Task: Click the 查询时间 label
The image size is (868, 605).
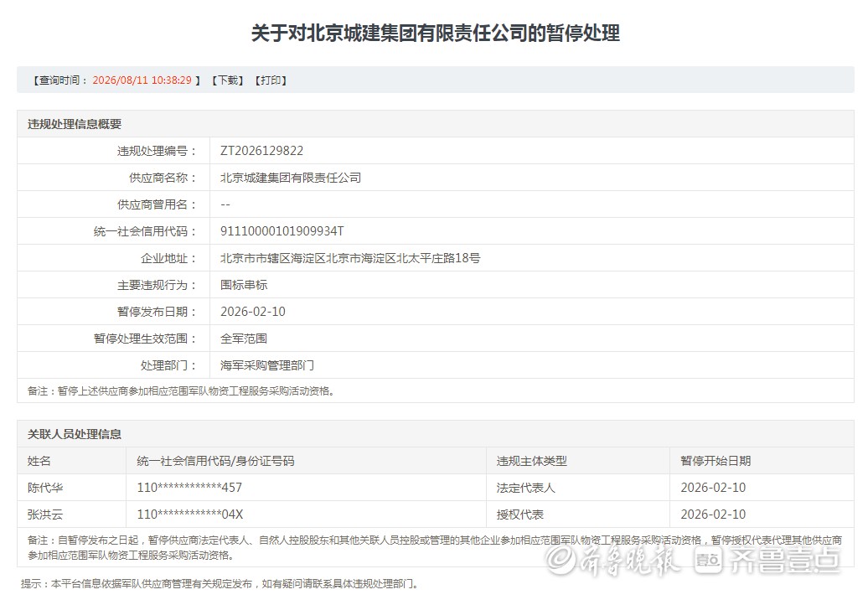Action: [x=59, y=80]
